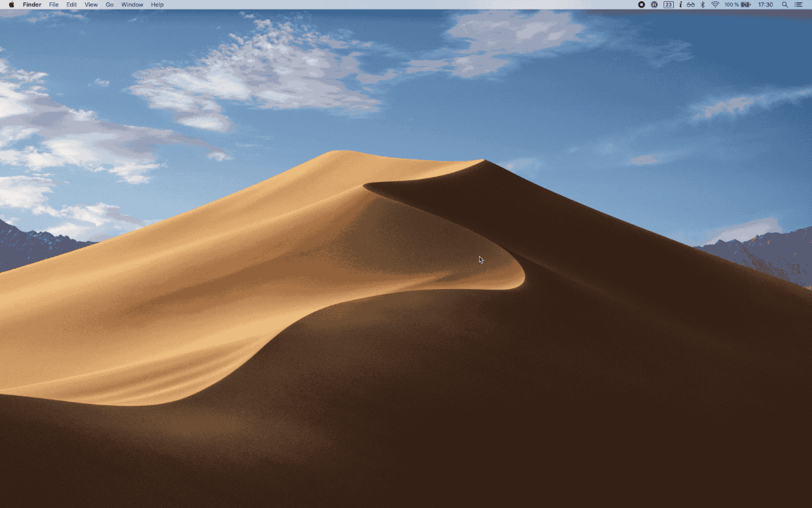This screenshot has width=812, height=508.
Task: Click the screen recording stop icon
Action: 641,4
